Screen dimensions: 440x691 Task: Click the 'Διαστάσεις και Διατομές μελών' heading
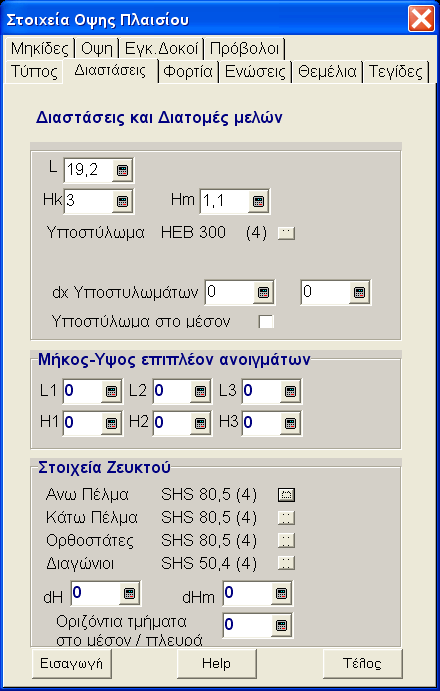click(x=159, y=118)
